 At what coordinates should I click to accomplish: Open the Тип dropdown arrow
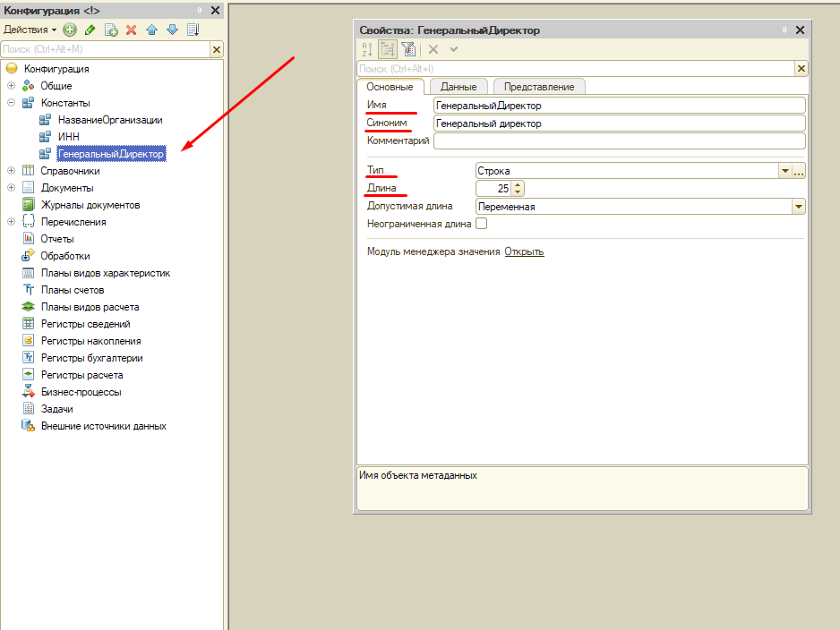pyautogui.click(x=784, y=171)
